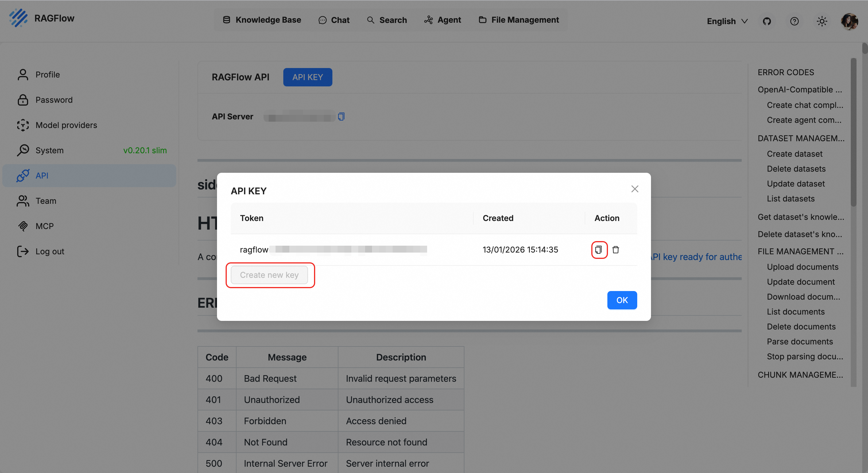Open Model providers in sidebar
Image resolution: width=868 pixels, height=473 pixels.
coord(66,125)
